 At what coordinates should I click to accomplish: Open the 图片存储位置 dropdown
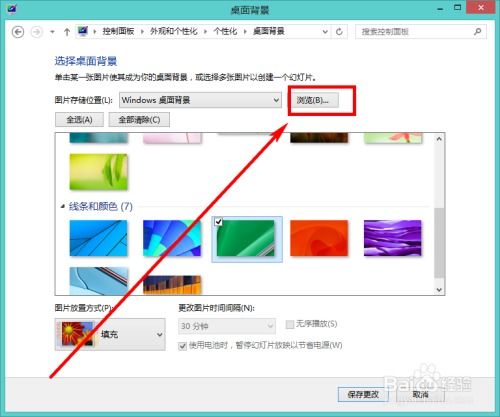tap(200, 100)
